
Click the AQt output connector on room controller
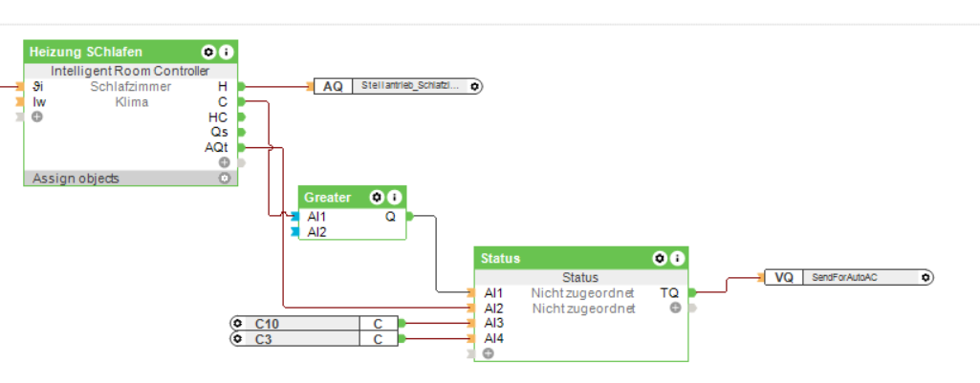241,147
